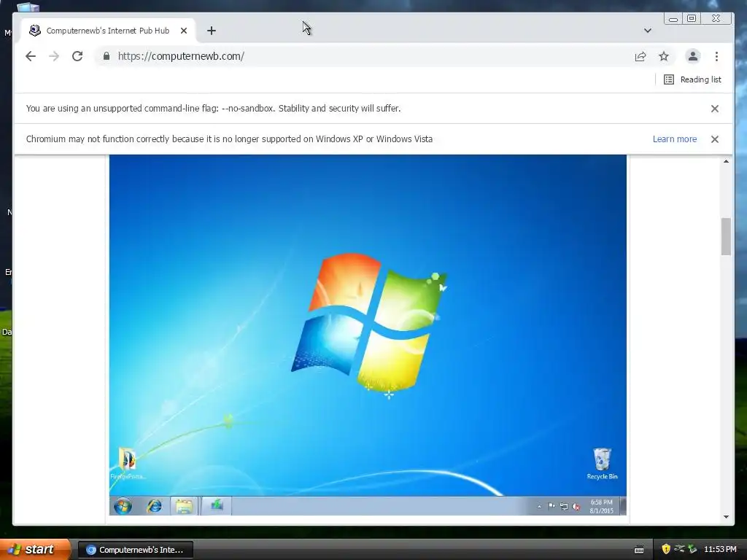
Task: Click the Recycle Bin icon in the image
Action: (x=602, y=463)
